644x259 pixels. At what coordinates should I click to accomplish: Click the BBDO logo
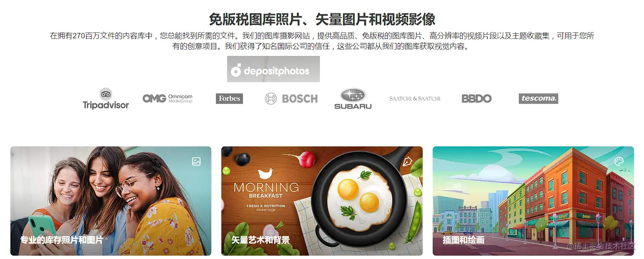[477, 99]
